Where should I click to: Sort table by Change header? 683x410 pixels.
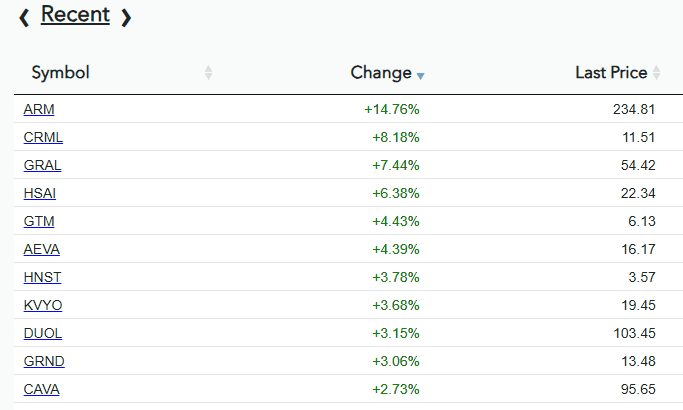(381, 73)
